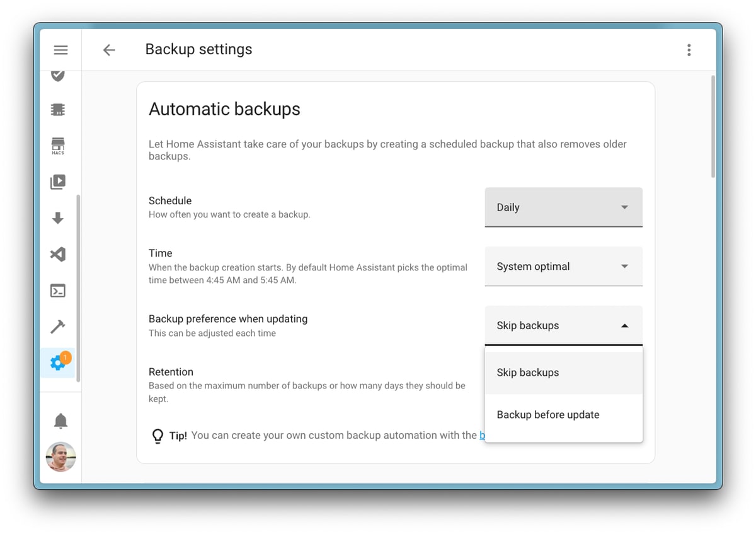Open the hamburger sidebar menu
This screenshot has height=534, width=756.
pyautogui.click(x=60, y=50)
